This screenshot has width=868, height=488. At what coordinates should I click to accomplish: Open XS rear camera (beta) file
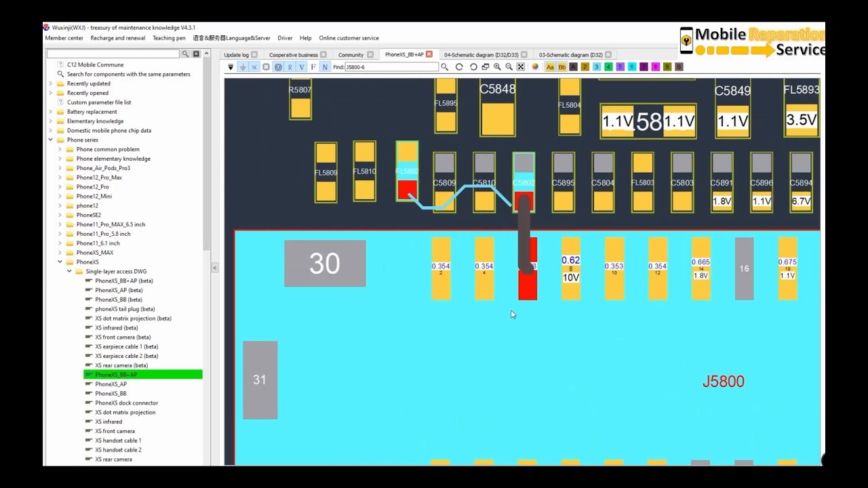click(121, 365)
